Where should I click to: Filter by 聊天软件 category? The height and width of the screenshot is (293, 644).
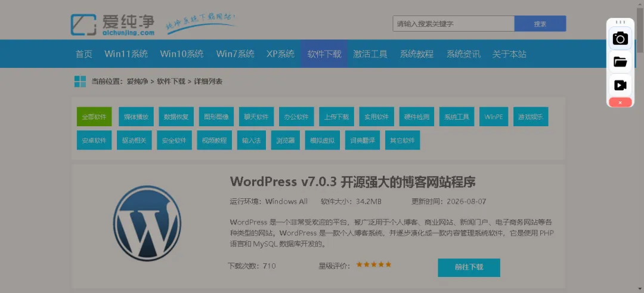tap(256, 117)
